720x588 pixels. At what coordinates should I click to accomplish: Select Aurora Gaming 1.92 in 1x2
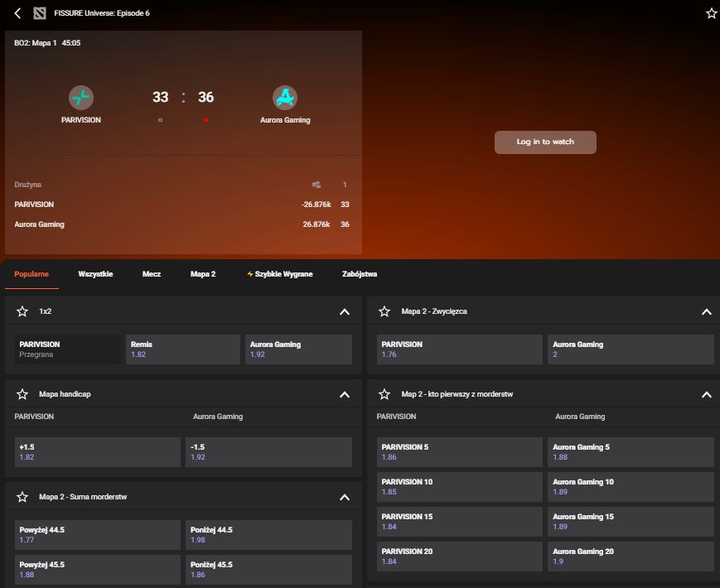pos(298,349)
